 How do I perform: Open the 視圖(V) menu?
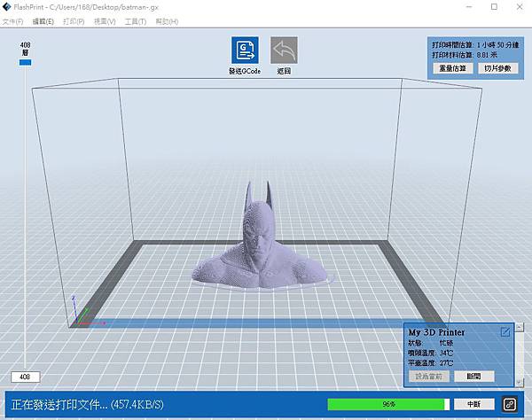(105, 21)
